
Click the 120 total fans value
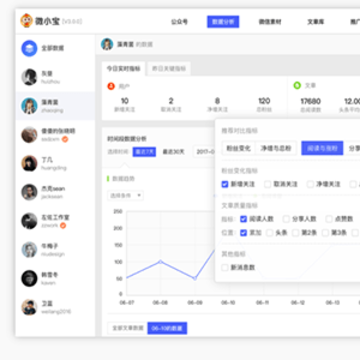coord(264,101)
